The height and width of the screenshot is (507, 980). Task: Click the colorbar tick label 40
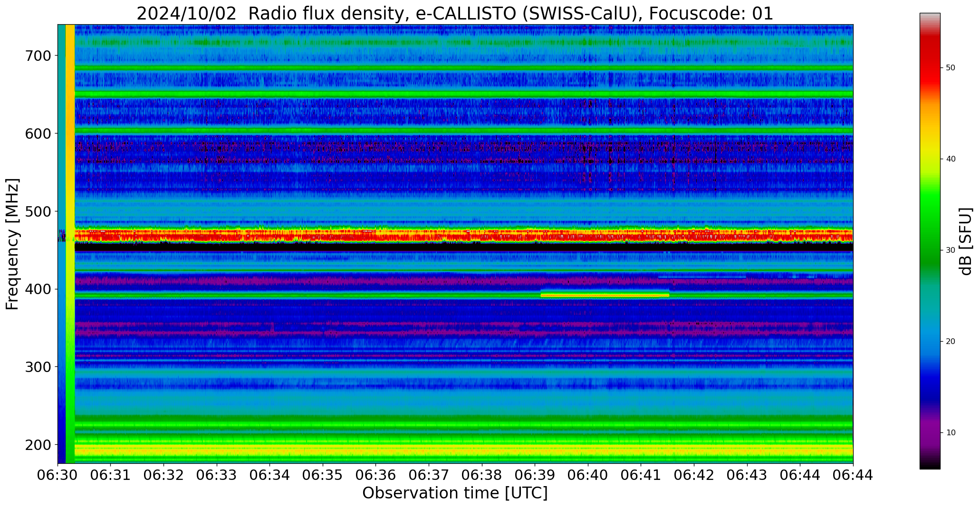click(x=951, y=159)
